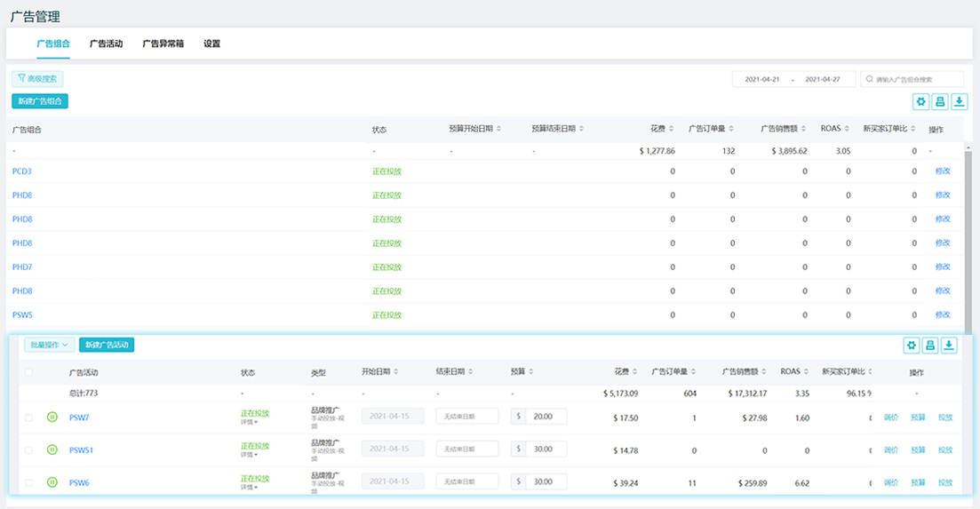Open settings gear for ad campaigns table
The height and width of the screenshot is (509, 980).
point(912,346)
